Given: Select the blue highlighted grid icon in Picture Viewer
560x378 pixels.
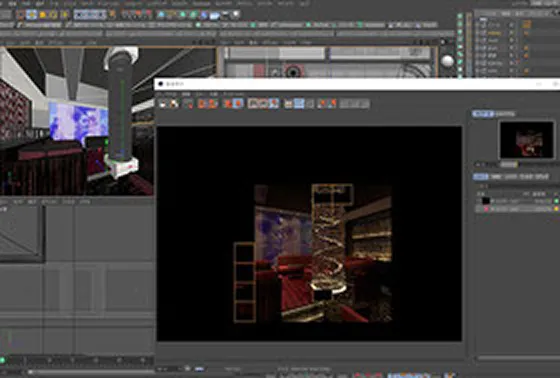Looking at the screenshot, I should point(299,104).
